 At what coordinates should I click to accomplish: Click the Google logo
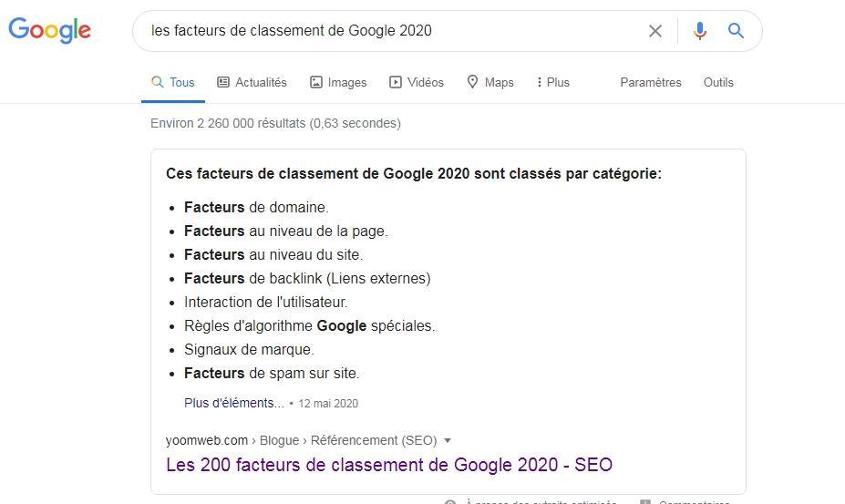50,30
